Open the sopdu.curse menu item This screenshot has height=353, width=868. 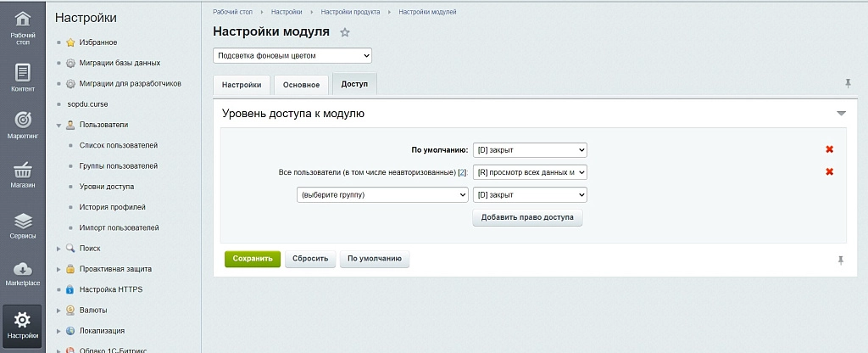tap(87, 104)
